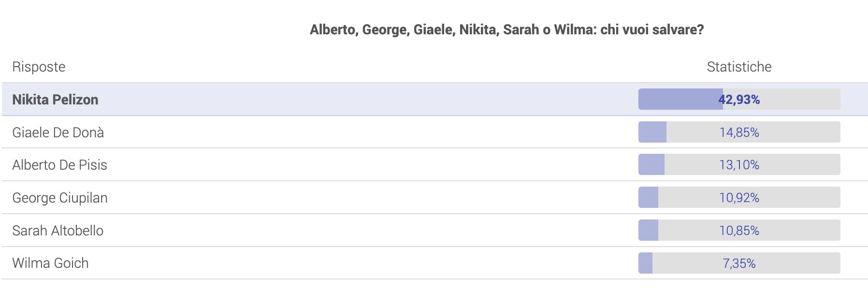
Task: Click the Risposte column header
Action: click(x=39, y=67)
